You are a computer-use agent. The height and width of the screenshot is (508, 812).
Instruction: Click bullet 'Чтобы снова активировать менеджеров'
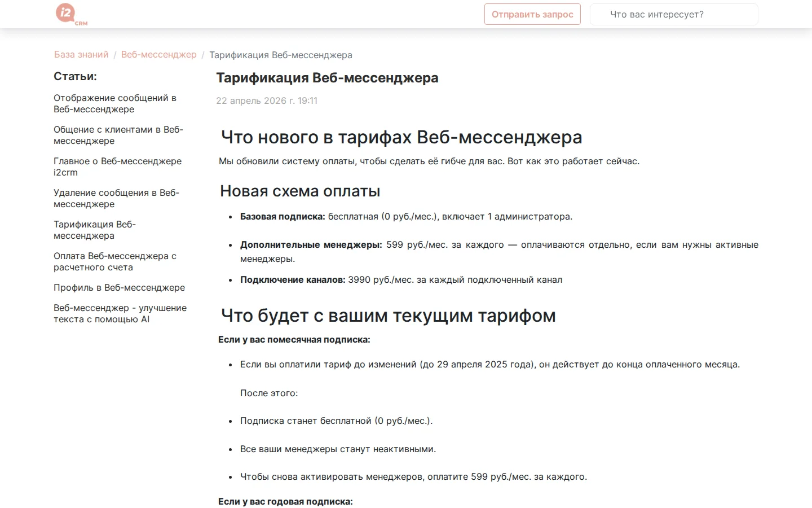click(x=414, y=476)
